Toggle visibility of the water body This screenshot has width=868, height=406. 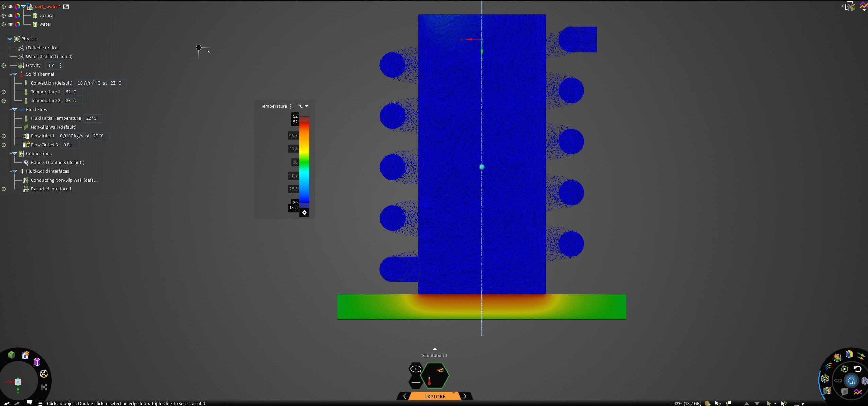[x=11, y=24]
